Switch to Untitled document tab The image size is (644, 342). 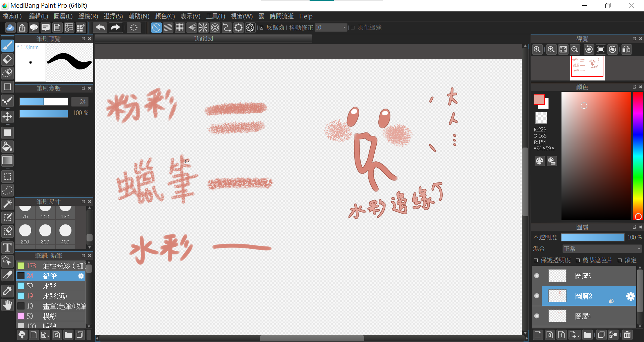[204, 39]
